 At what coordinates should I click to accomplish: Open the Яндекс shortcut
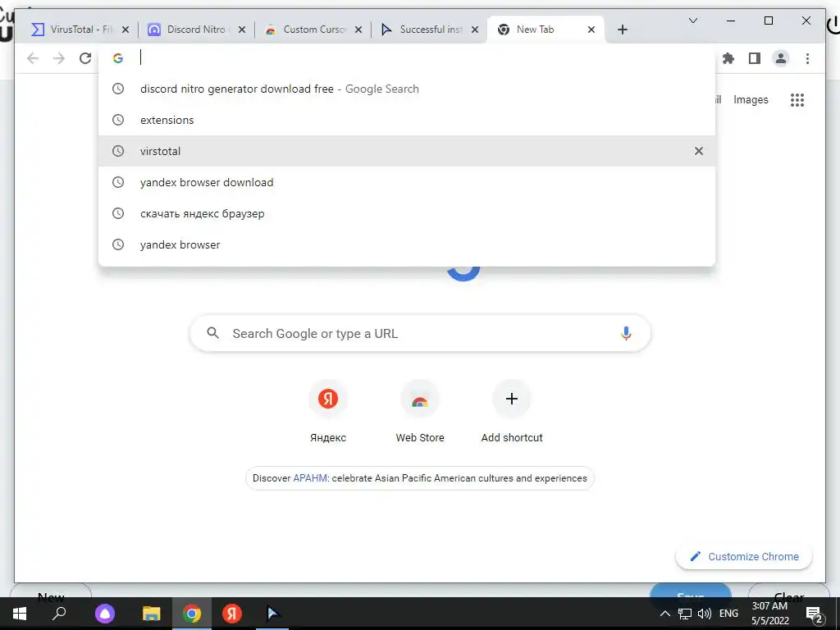328,412
